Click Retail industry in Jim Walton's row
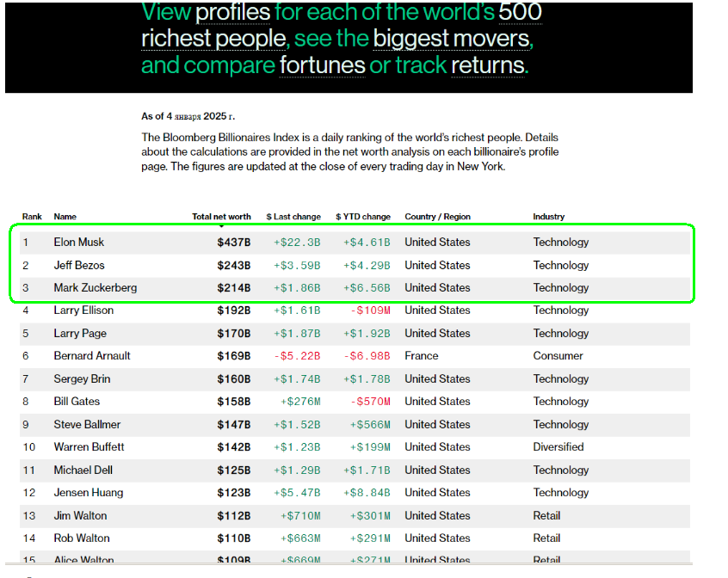This screenshot has height=578, width=728. pyautogui.click(x=546, y=516)
